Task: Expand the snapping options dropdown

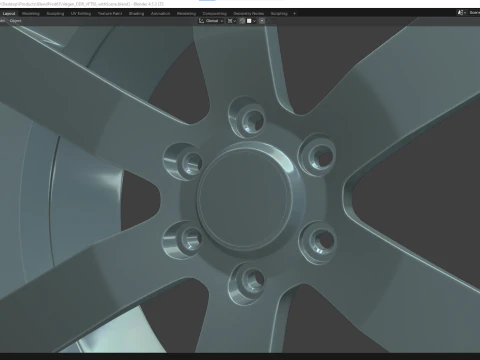Action: (x=251, y=21)
